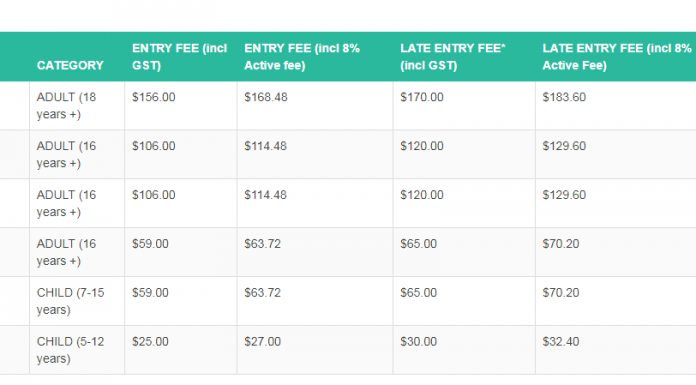696x385 pixels.
Task: Select the $65.00 cell in CHILD (7-15) row
Action: [464, 301]
